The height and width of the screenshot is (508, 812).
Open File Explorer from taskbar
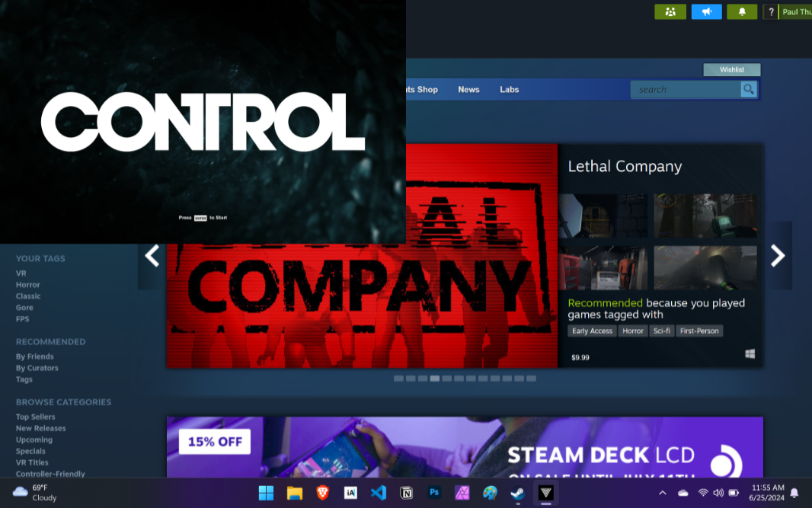coord(295,493)
